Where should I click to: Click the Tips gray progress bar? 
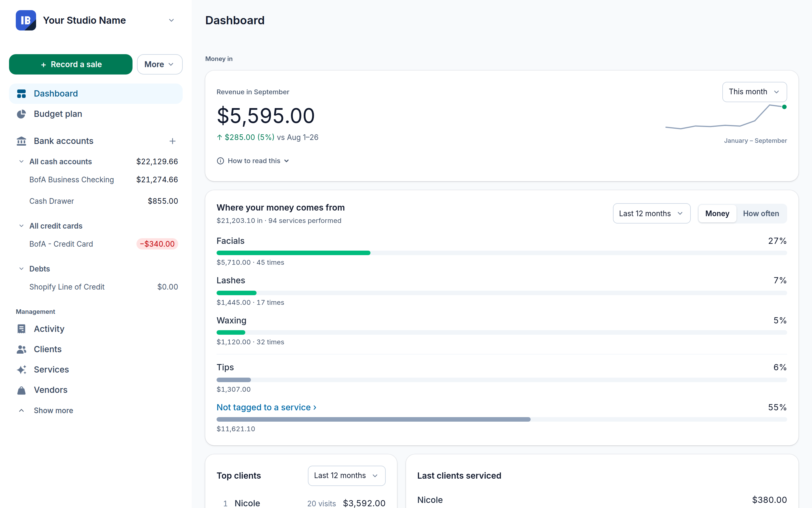234,380
